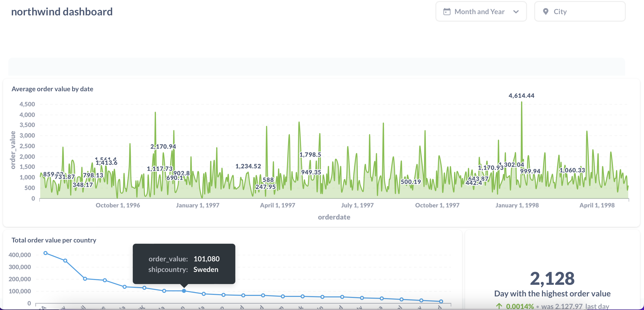This screenshot has width=644, height=310.
Task: Click the tooltip showing order_value 101,080
Action: 184,264
